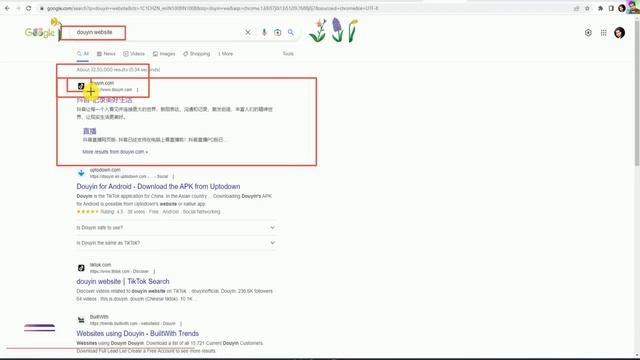Submit search with the magnifier icon
640x360 pixels.
point(291,32)
